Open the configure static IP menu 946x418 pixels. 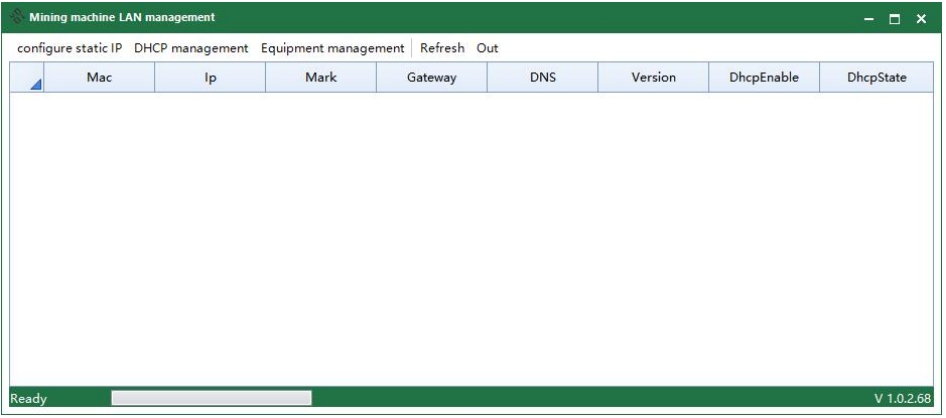[x=69, y=48]
